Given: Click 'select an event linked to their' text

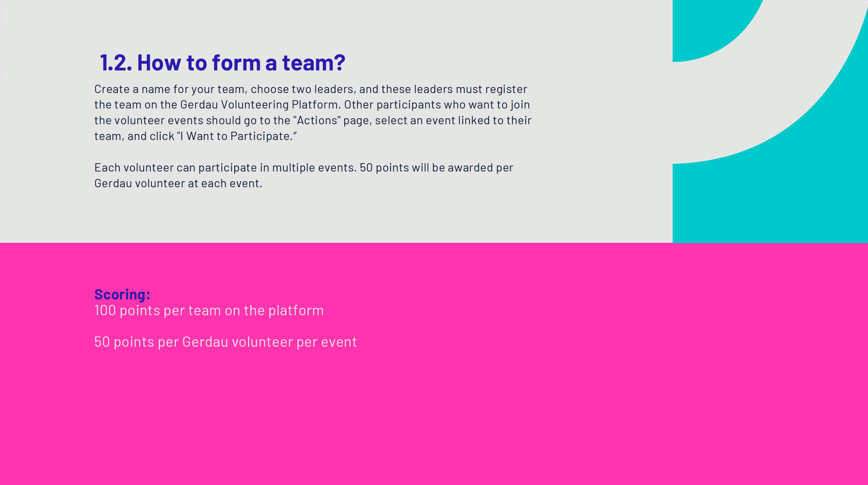Looking at the screenshot, I should pos(453,120).
